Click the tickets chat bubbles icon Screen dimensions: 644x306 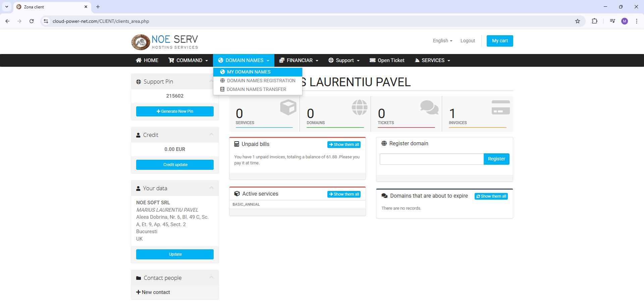[x=429, y=107]
